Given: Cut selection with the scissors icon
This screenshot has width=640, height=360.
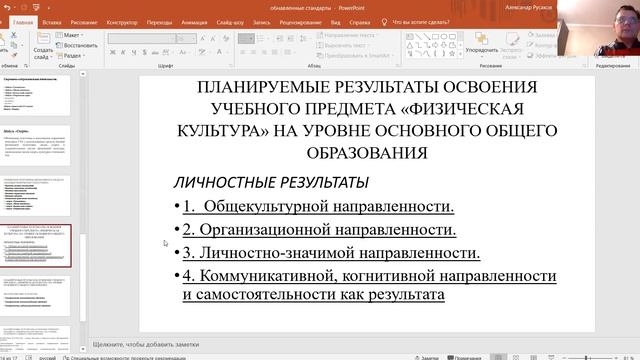Looking at the screenshot, I should pyautogui.click(x=14, y=35).
